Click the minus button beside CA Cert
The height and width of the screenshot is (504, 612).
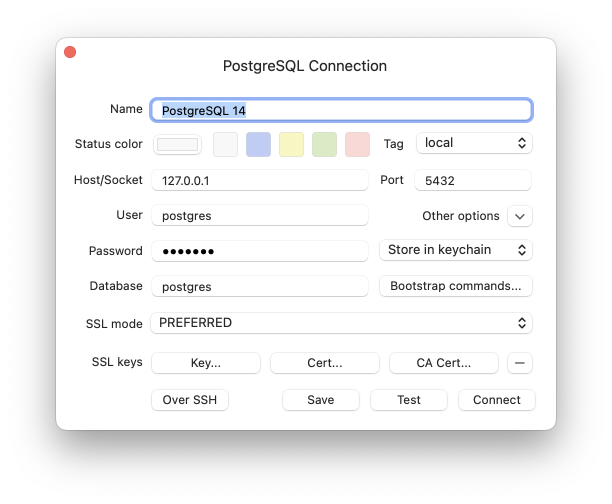(x=520, y=362)
